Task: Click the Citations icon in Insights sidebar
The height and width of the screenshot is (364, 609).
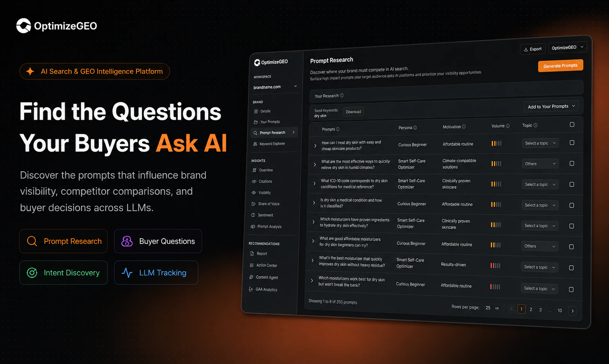Action: point(254,181)
